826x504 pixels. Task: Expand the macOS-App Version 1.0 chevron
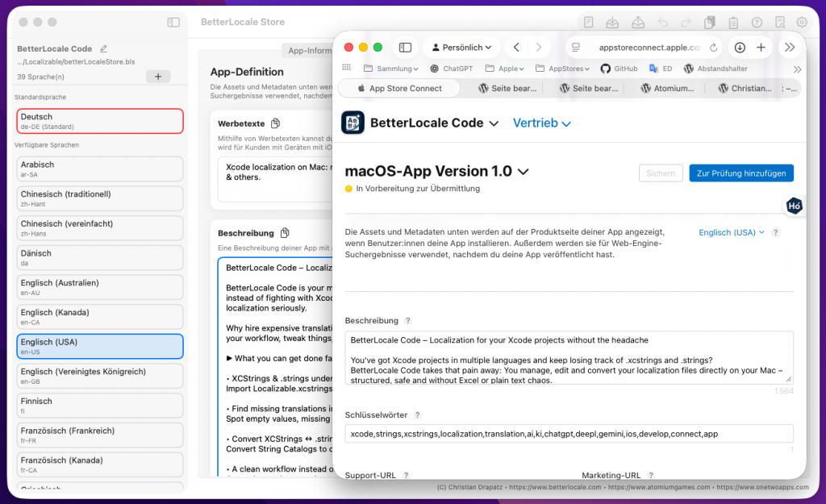tap(524, 172)
